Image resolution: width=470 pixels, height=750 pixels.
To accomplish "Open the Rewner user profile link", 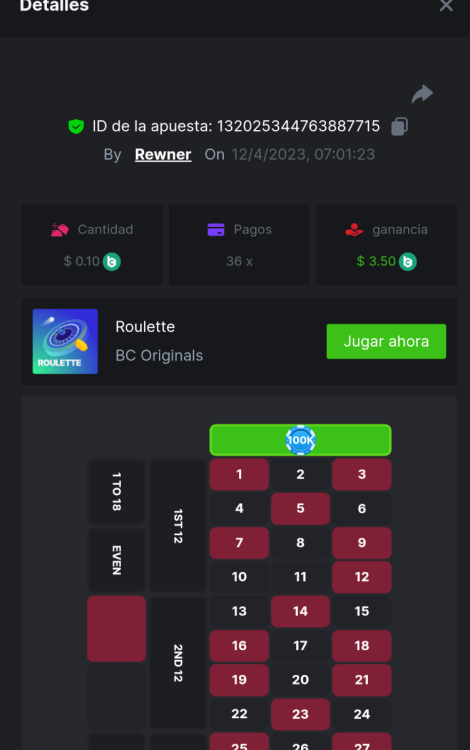I will (163, 154).
